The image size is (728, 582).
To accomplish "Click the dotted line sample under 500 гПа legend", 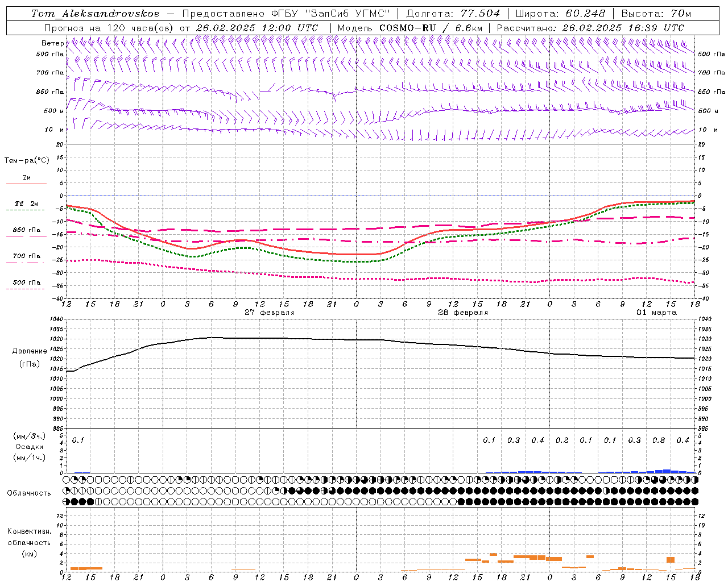I will coord(25,289).
